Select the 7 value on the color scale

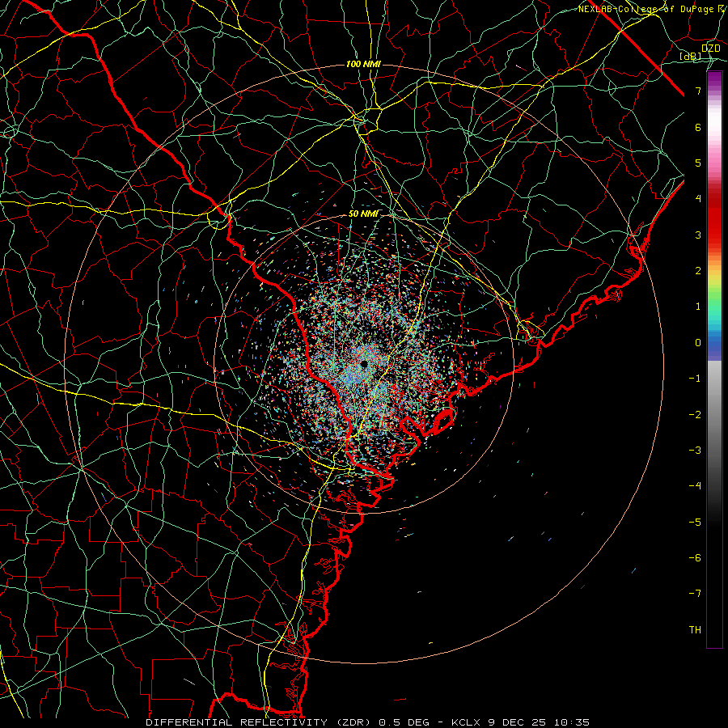pos(698,91)
